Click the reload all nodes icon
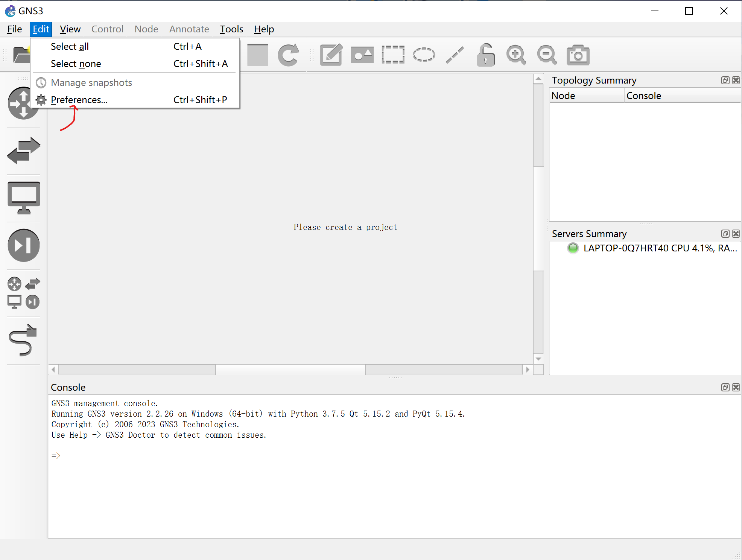This screenshot has width=742, height=560. 288,55
